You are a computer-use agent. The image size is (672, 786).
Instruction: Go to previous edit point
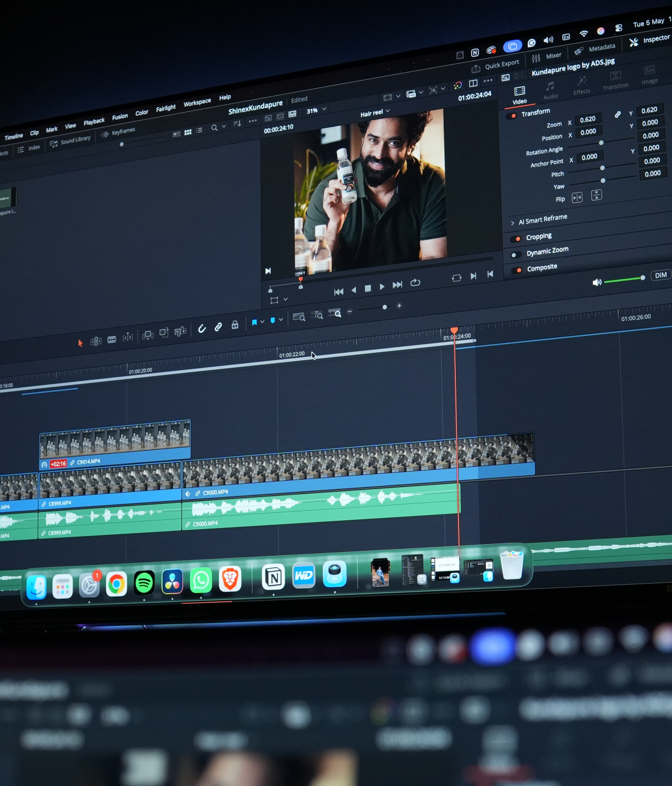(490, 274)
